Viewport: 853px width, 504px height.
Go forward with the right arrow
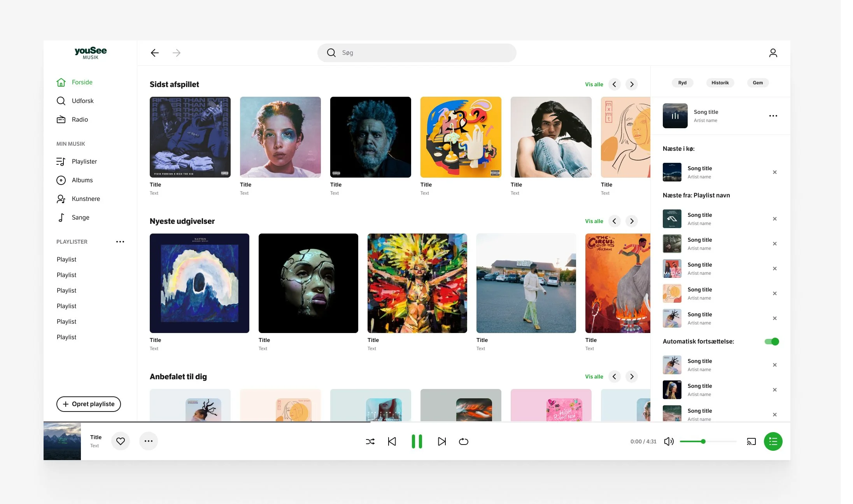coord(177,53)
